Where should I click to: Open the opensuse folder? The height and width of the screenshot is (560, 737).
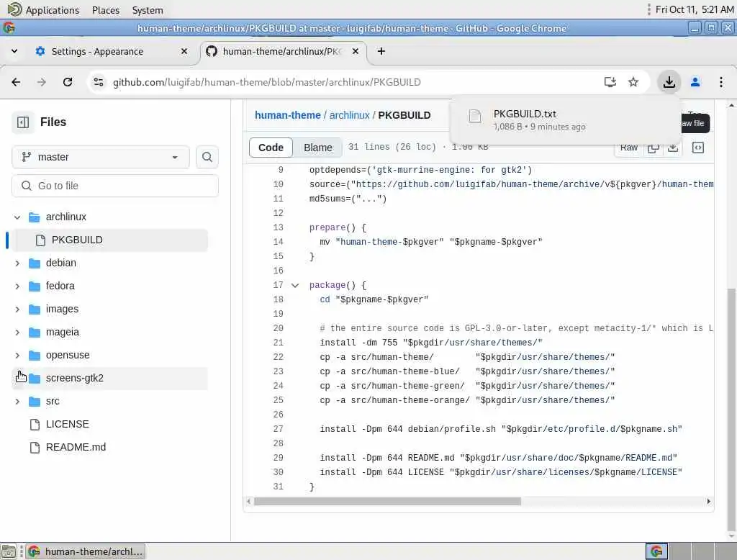67,356
